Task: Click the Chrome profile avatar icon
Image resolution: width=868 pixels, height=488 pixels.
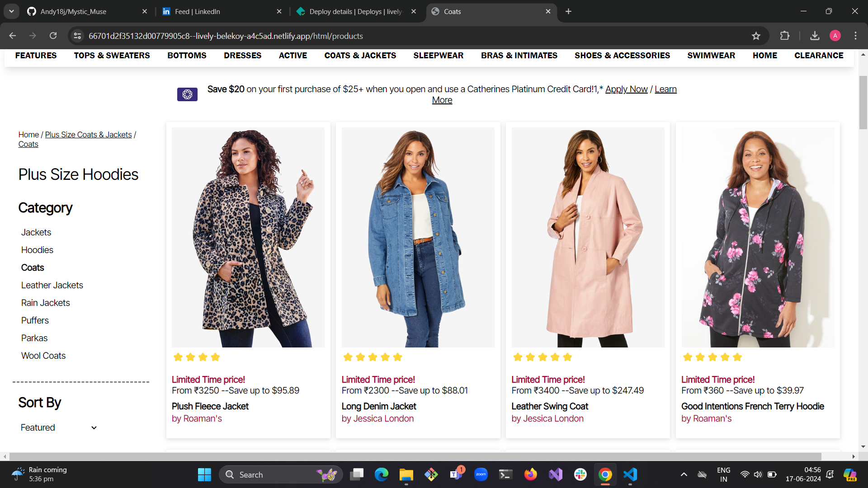Action: point(835,36)
